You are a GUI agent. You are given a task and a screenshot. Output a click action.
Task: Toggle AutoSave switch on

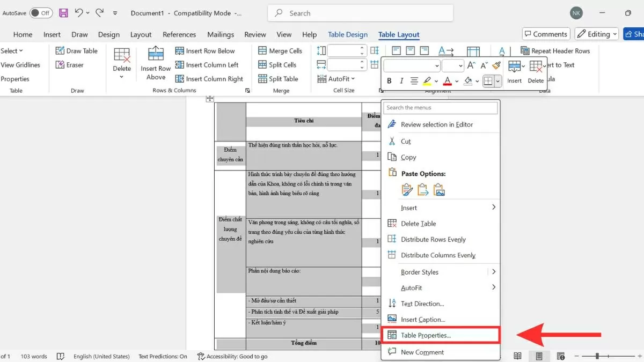coord(41,13)
